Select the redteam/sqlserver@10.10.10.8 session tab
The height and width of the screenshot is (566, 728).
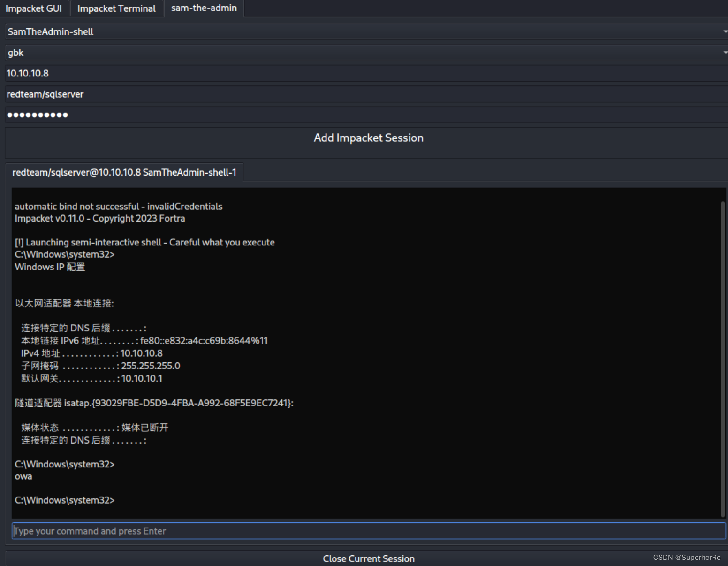124,172
